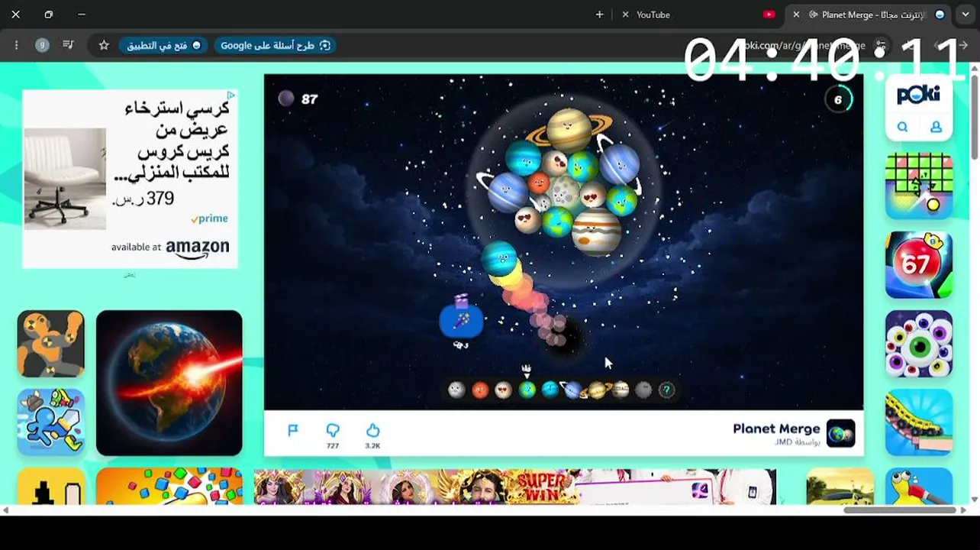
Task: Click the Poki logo
Action: point(918,95)
